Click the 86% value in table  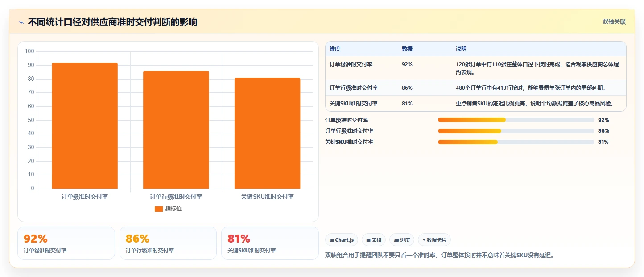pyautogui.click(x=407, y=88)
